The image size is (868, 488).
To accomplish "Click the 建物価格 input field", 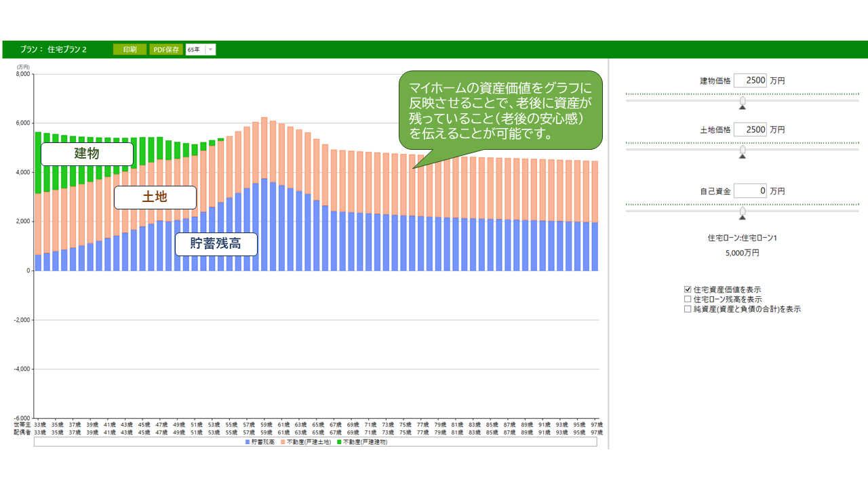I will [750, 80].
